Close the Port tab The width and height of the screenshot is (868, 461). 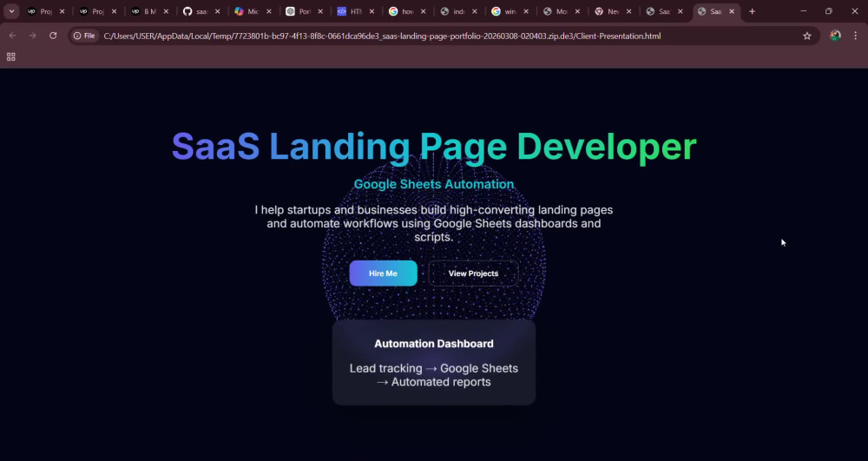320,11
